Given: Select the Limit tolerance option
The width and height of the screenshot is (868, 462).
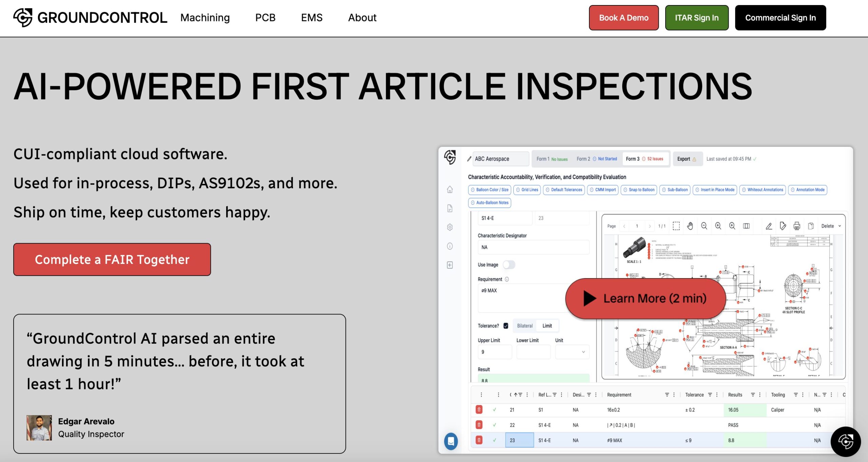Looking at the screenshot, I should point(547,326).
